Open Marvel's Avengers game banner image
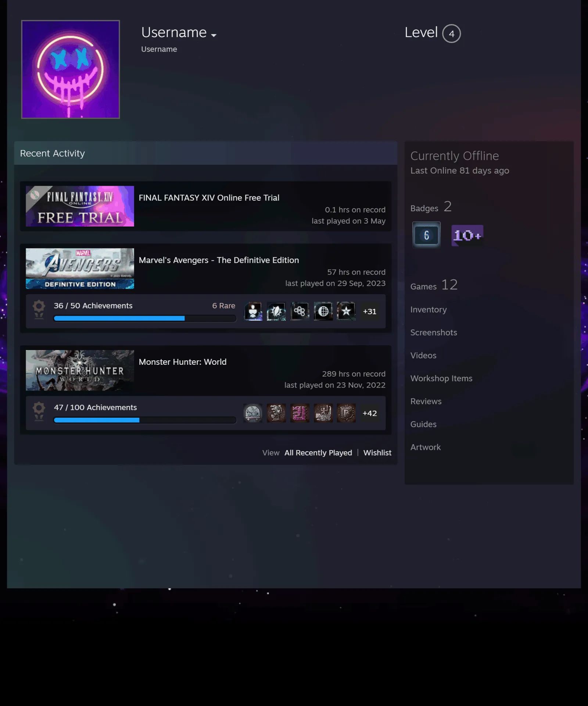This screenshot has height=706, width=588. coord(80,268)
